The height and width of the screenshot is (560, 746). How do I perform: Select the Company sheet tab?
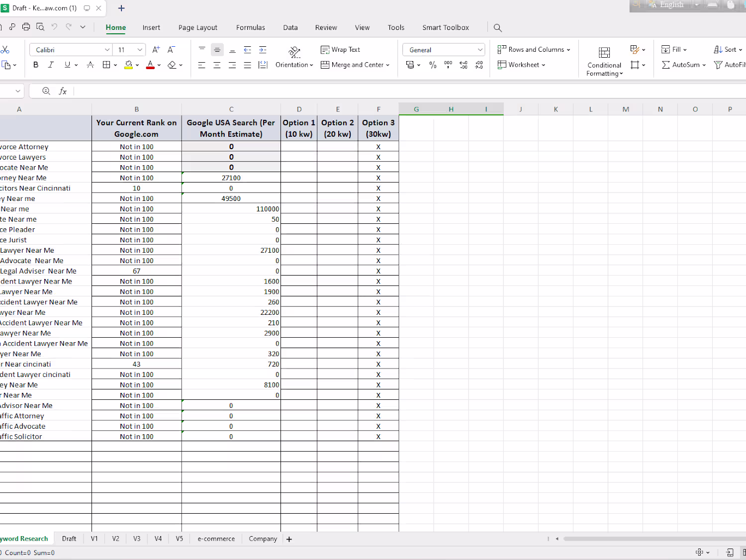click(263, 539)
